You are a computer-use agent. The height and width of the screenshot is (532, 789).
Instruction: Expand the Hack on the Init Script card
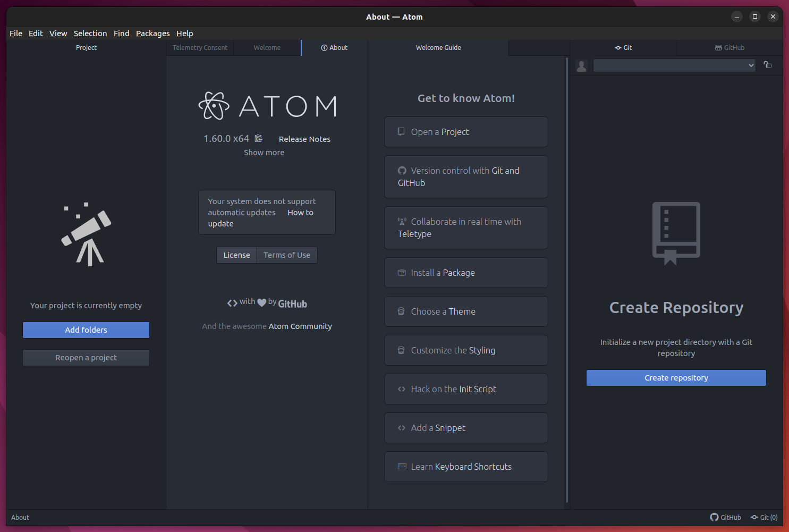466,389
